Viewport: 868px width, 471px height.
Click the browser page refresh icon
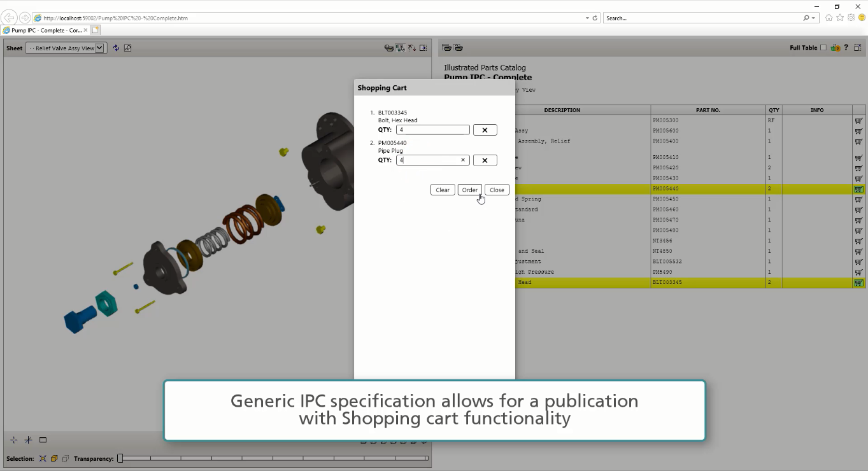(595, 18)
